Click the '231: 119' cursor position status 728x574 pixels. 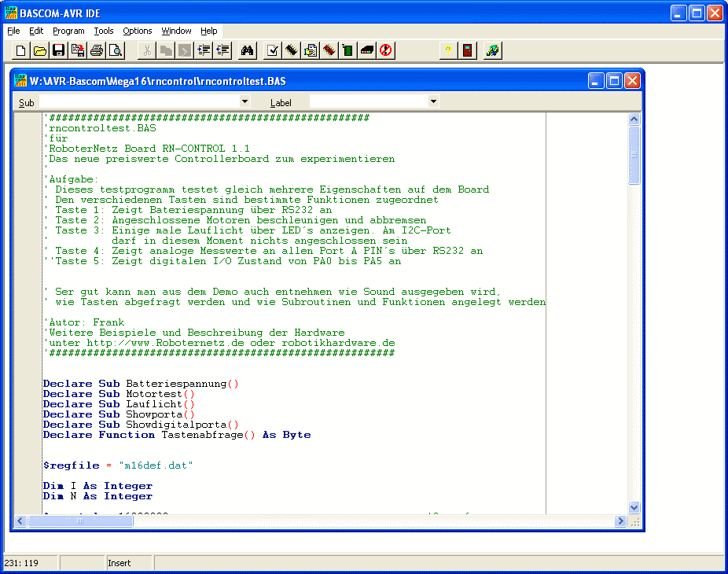21,563
